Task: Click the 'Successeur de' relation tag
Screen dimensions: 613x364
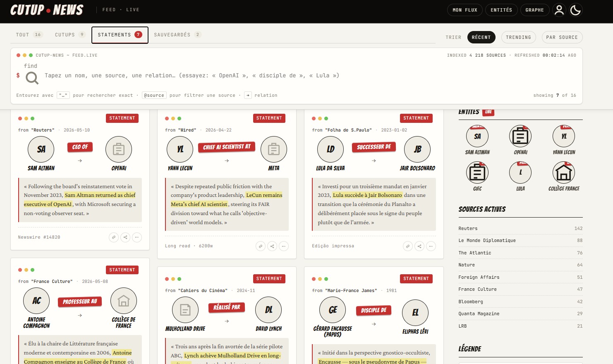Action: [374, 147]
